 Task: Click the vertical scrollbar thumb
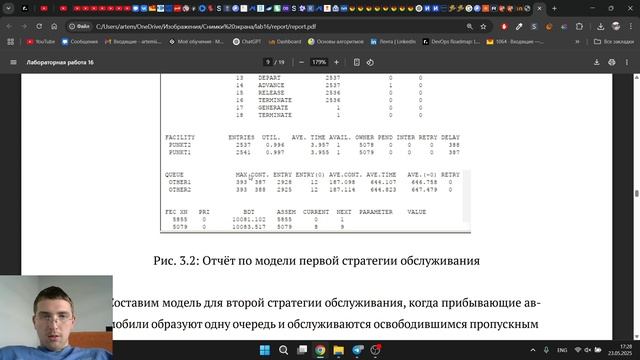[636, 193]
